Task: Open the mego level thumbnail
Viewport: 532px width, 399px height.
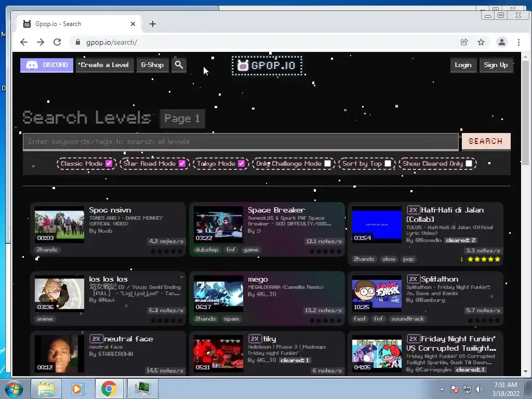Action: (218, 294)
